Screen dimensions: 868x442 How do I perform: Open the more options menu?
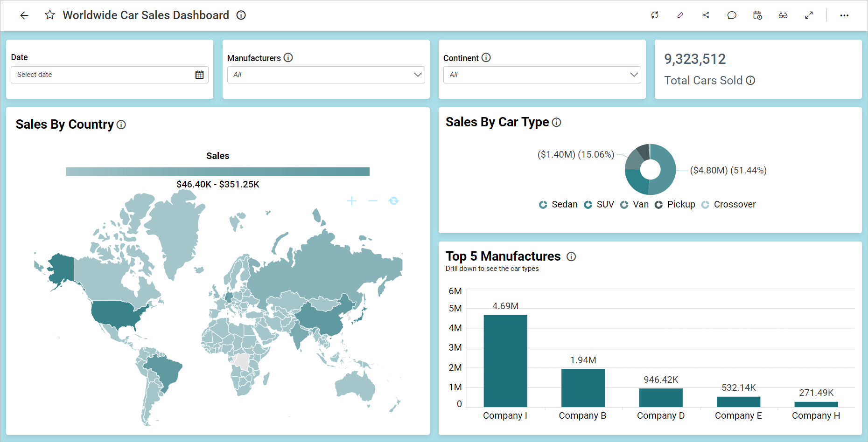844,15
